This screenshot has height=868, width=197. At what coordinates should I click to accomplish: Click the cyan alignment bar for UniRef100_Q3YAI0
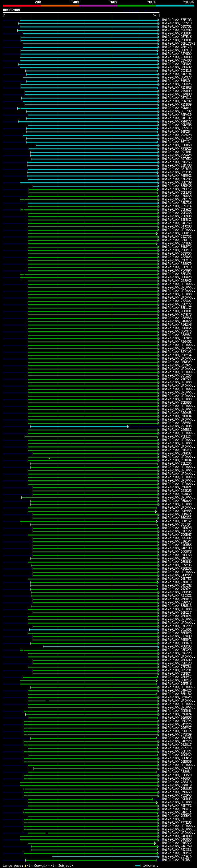pyautogui.click(x=106, y=857)
